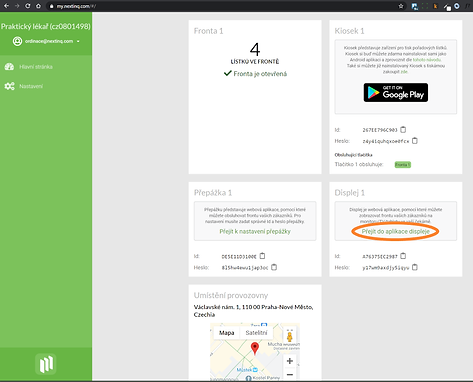Click the Get it on Google Play button
This screenshot has width=473, height=382.
(396, 92)
